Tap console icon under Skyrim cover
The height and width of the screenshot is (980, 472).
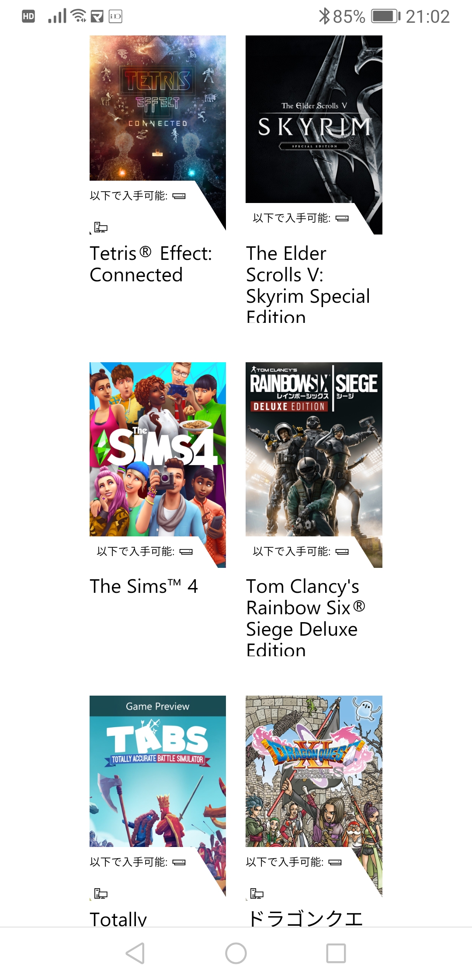coord(342,218)
